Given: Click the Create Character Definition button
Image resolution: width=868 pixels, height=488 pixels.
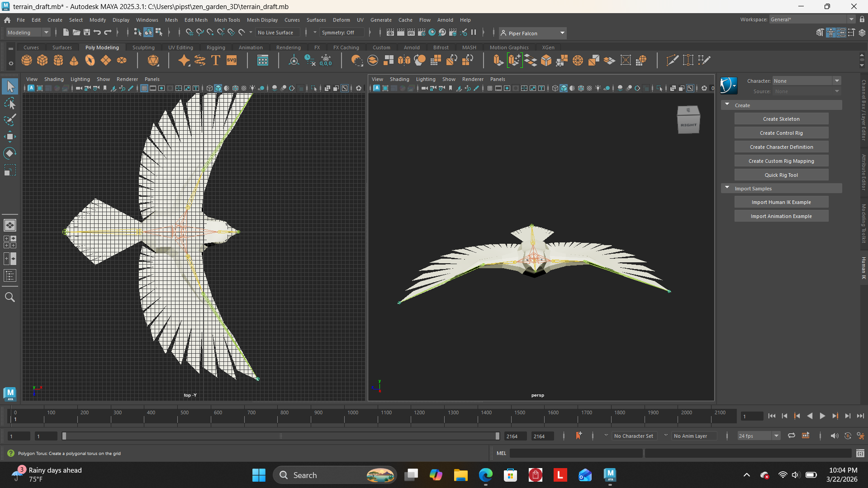Looking at the screenshot, I should 781,147.
